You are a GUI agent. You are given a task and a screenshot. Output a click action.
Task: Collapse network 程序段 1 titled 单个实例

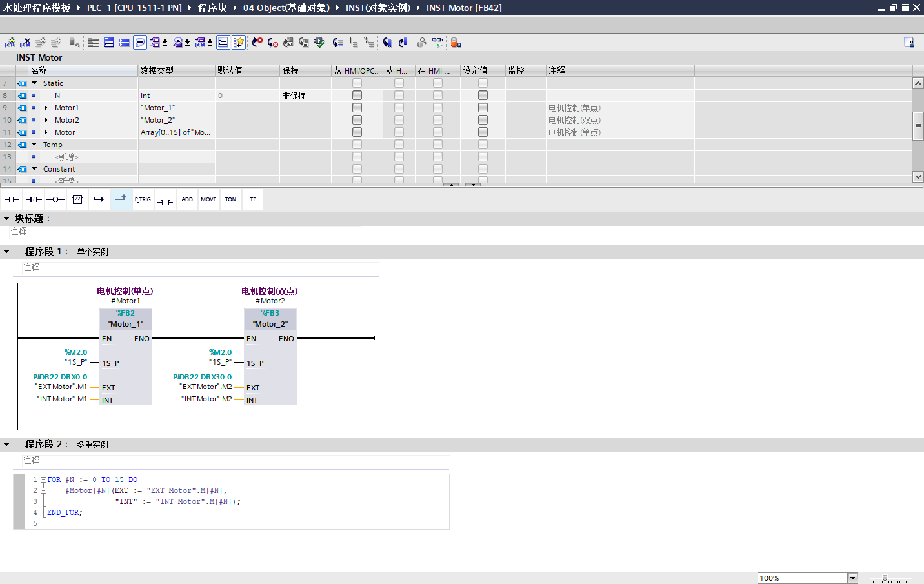[6, 251]
